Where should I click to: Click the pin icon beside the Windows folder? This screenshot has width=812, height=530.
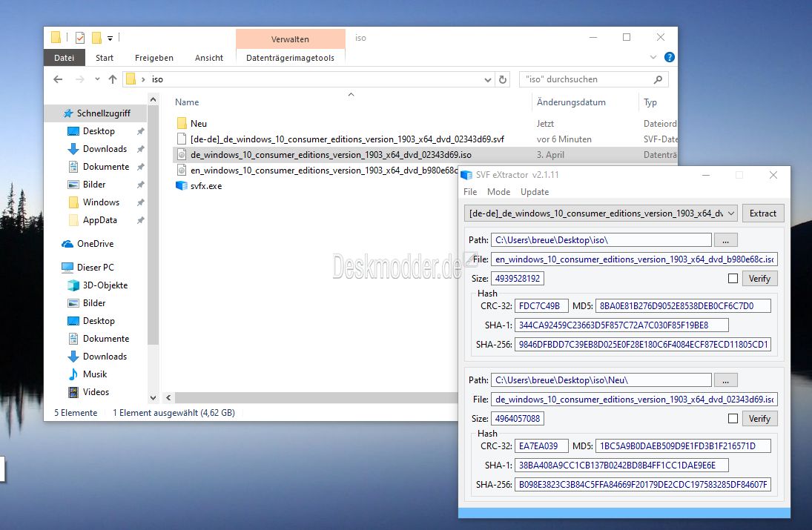tap(140, 202)
